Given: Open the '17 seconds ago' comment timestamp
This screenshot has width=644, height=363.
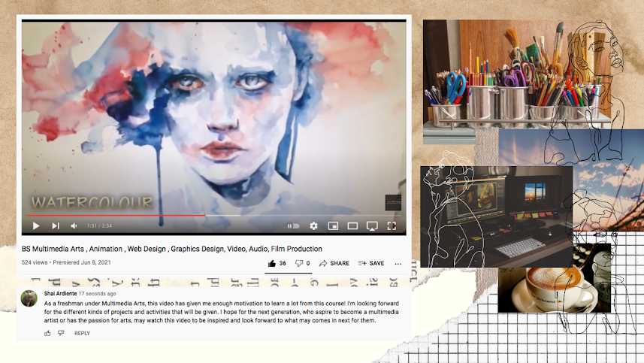Looking at the screenshot, I should [x=98, y=294].
